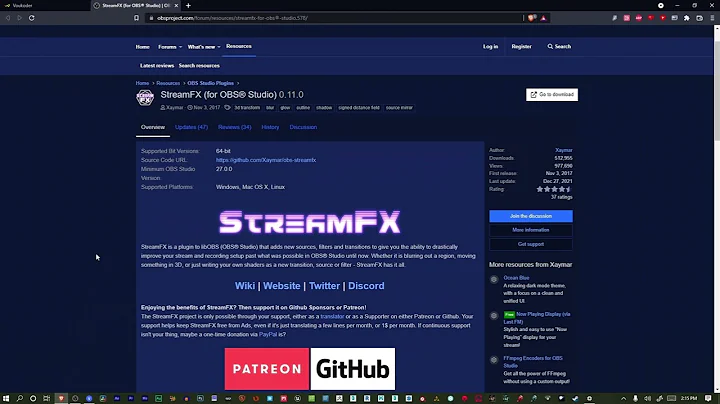The height and width of the screenshot is (404, 720).
Task: Click Join the discussion button
Action: click(531, 216)
